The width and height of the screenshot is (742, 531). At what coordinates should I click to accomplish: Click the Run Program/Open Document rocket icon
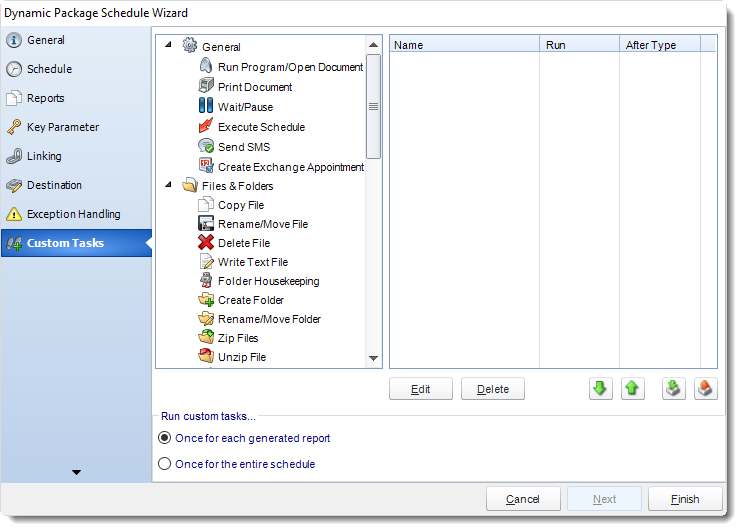click(206, 66)
